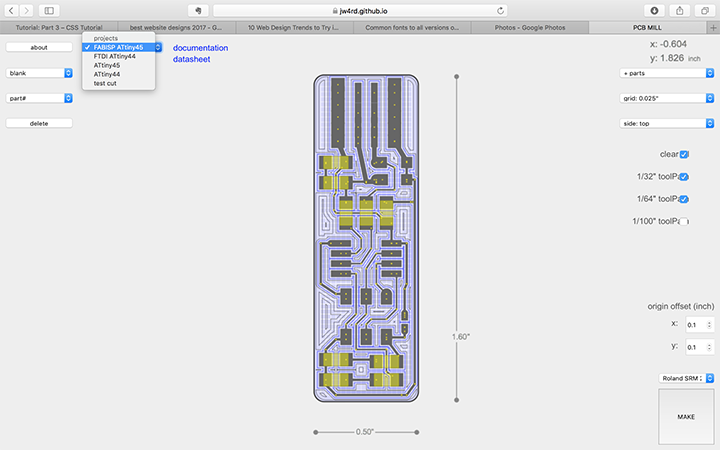Switch to the Tutorial: Part 3 CSS Tutorial tab
720x450 pixels.
pyautogui.click(x=59, y=28)
